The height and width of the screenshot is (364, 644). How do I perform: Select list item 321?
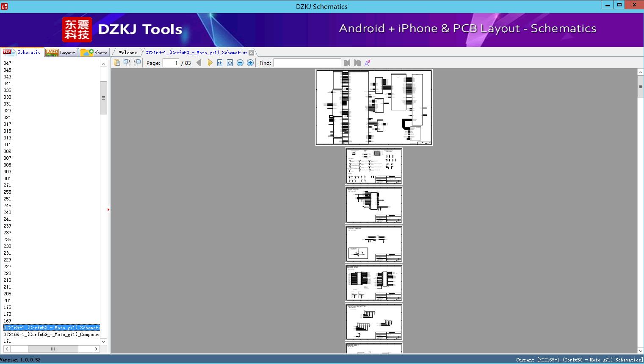8,117
